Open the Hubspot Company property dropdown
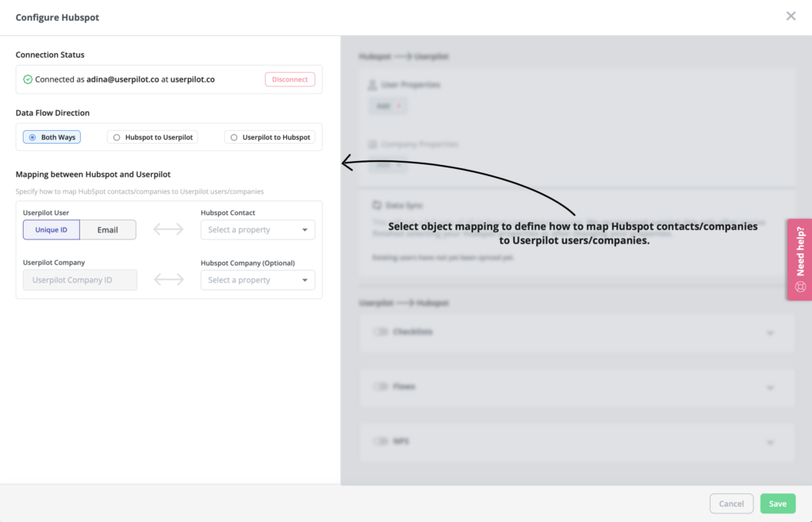The image size is (812, 522). tap(258, 279)
